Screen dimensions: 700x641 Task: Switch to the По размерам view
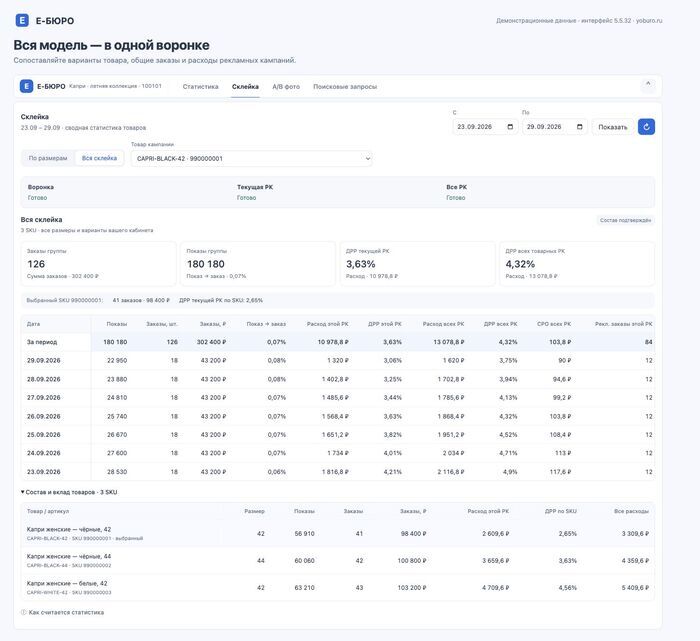[x=48, y=158]
